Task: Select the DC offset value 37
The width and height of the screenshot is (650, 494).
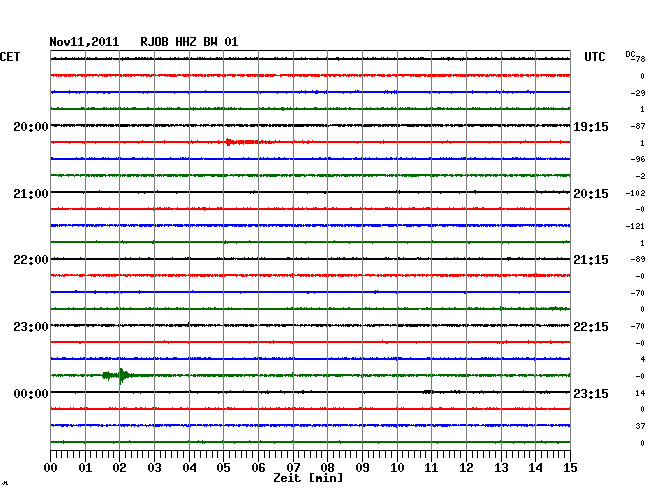Action: click(640, 426)
